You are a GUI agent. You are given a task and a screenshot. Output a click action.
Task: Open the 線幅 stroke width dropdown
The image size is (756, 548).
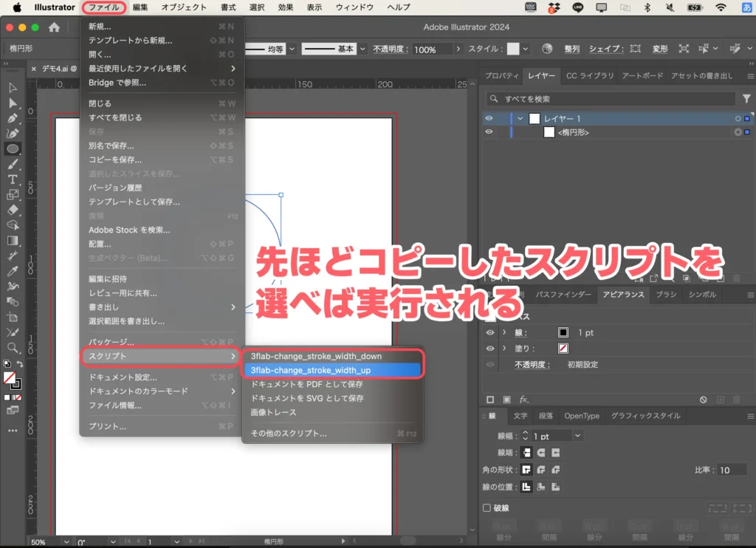pos(577,436)
